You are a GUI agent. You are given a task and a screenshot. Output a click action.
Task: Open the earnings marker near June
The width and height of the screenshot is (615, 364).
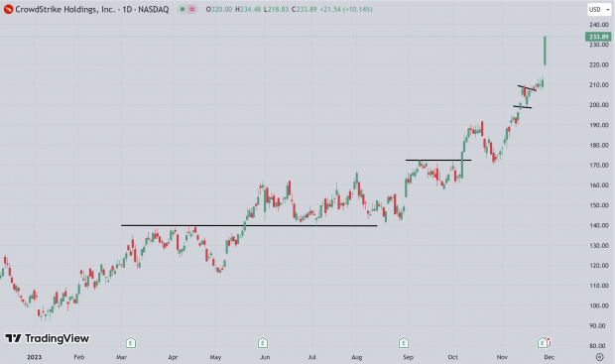click(x=263, y=343)
